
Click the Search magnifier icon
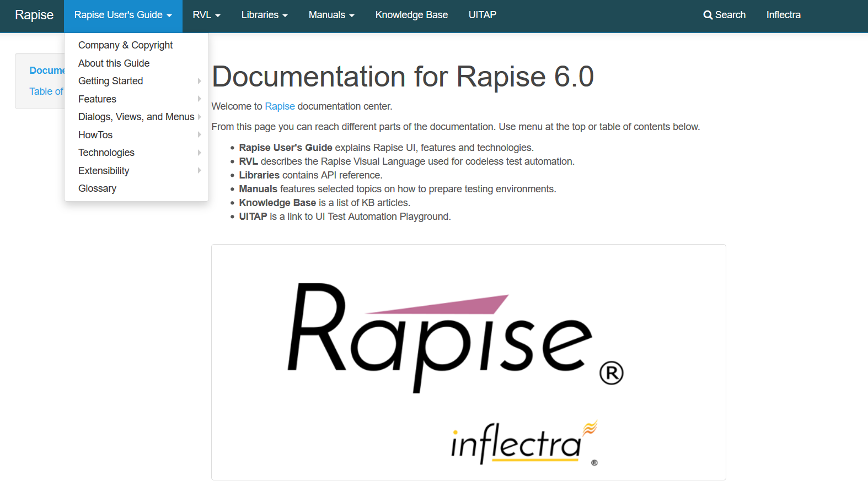tap(708, 15)
